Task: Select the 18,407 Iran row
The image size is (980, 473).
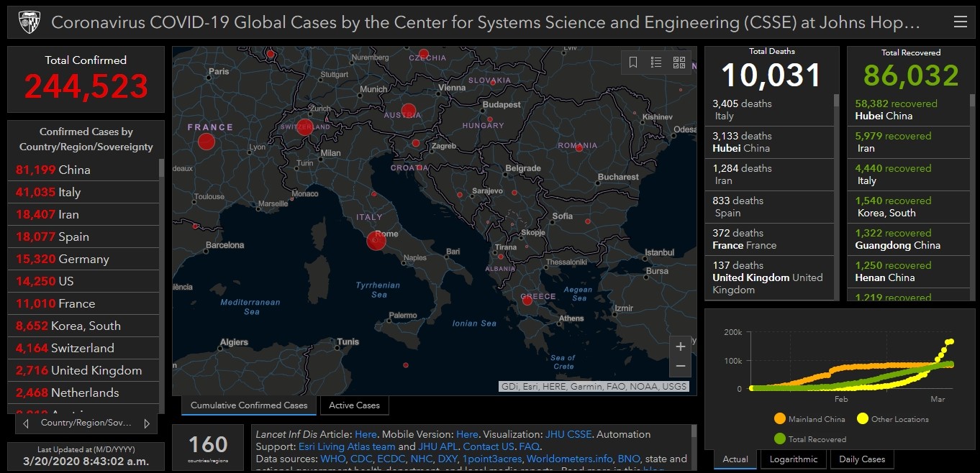Action: pyautogui.click(x=83, y=214)
